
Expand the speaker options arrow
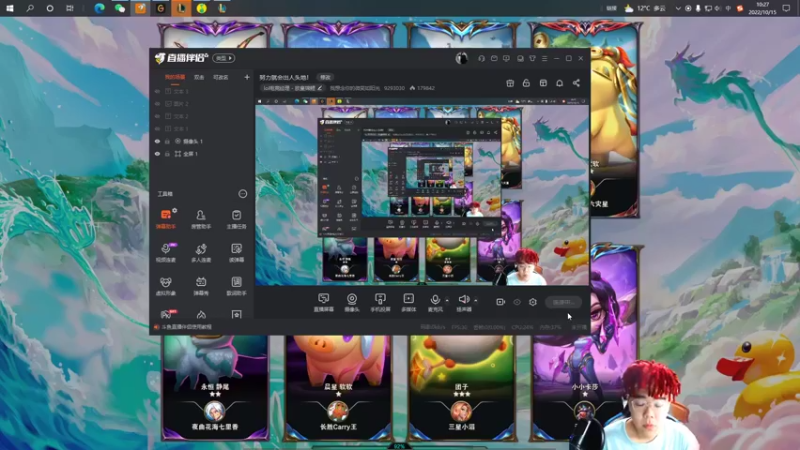click(476, 300)
